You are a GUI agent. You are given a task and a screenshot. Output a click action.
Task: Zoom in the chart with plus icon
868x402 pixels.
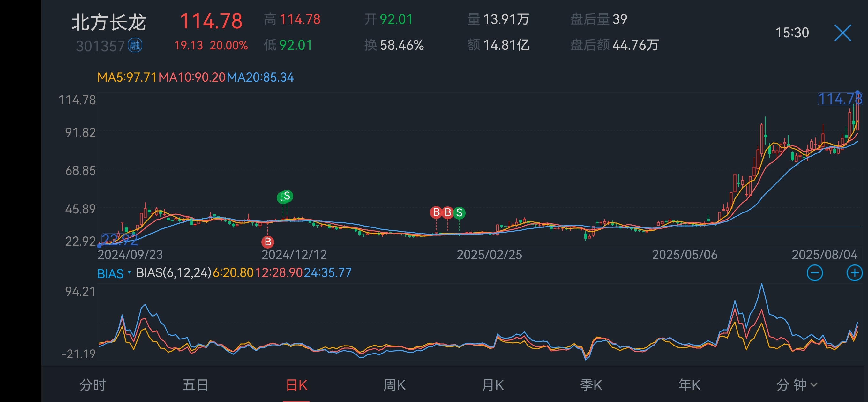(854, 272)
